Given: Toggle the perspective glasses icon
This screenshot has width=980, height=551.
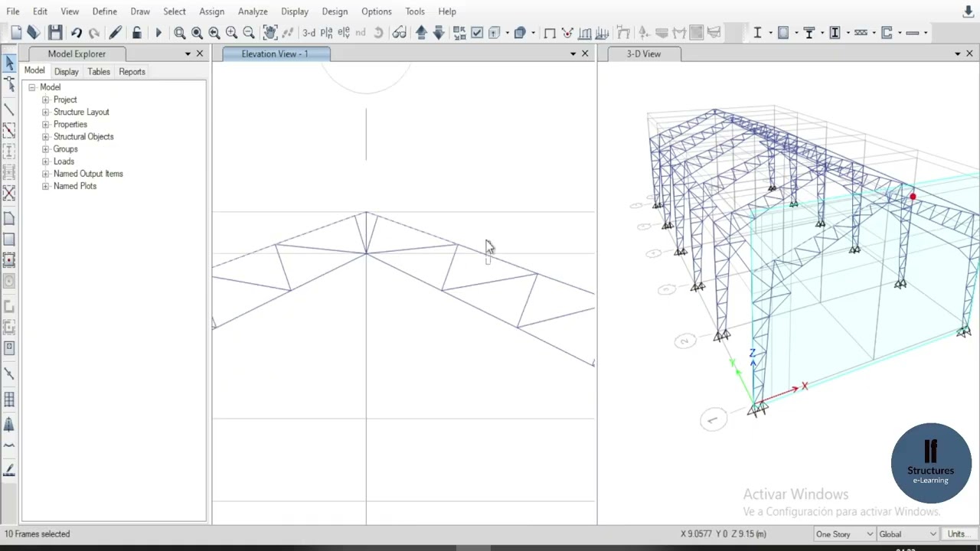Looking at the screenshot, I should pyautogui.click(x=399, y=32).
